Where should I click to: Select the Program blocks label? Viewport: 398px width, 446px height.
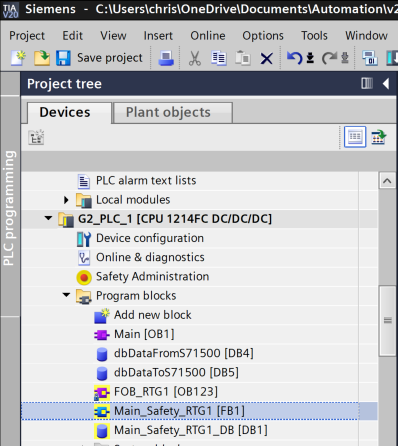click(x=136, y=296)
